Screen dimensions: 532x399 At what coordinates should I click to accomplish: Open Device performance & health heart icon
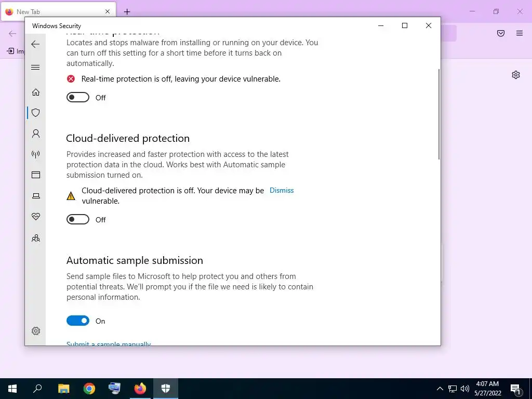coord(36,217)
